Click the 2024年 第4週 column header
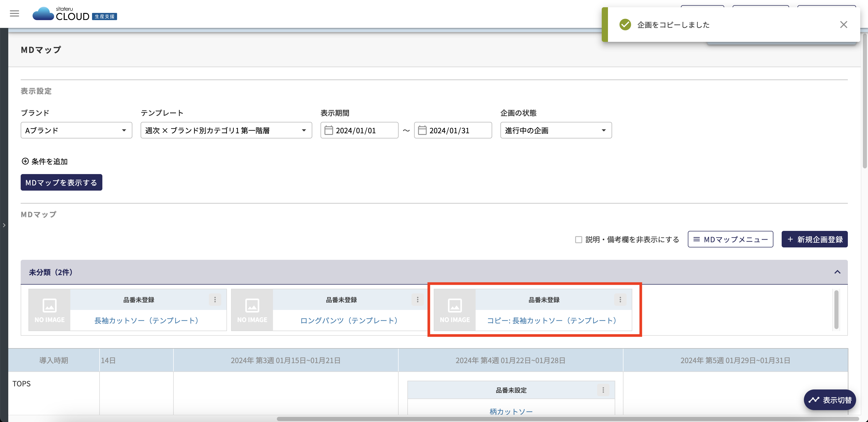The width and height of the screenshot is (868, 422). tap(511, 360)
